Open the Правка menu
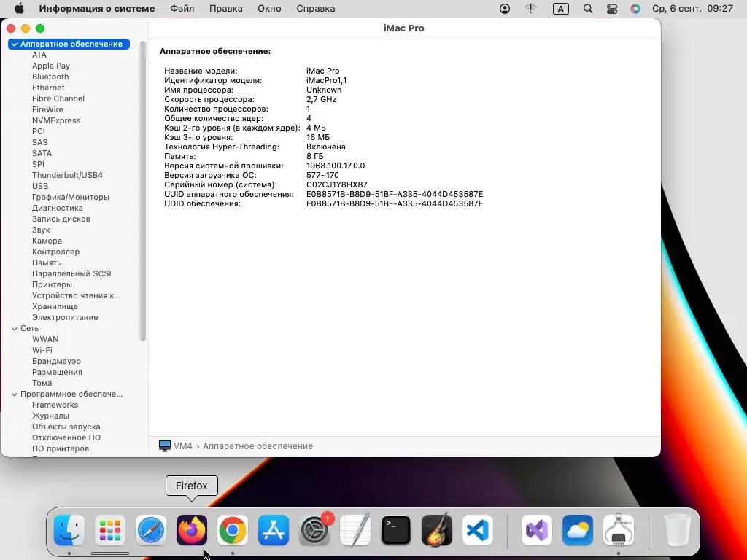747x560 pixels. 226,9
